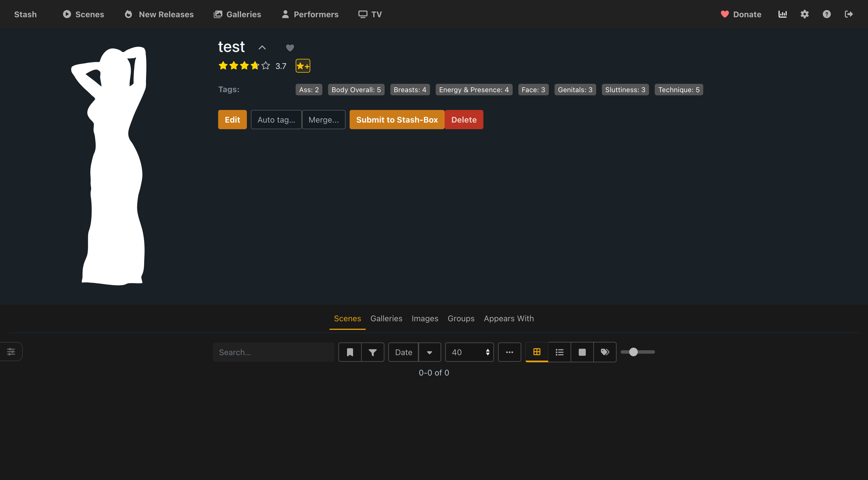Toggle favorite heart next to test
Screen dimensions: 868x480
point(290,48)
